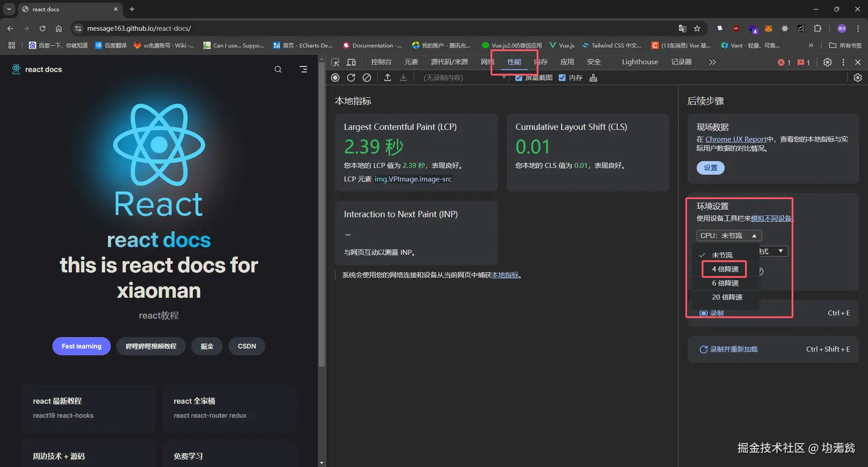Click the red error count indicator
This screenshot has height=467, width=868.
pos(784,62)
